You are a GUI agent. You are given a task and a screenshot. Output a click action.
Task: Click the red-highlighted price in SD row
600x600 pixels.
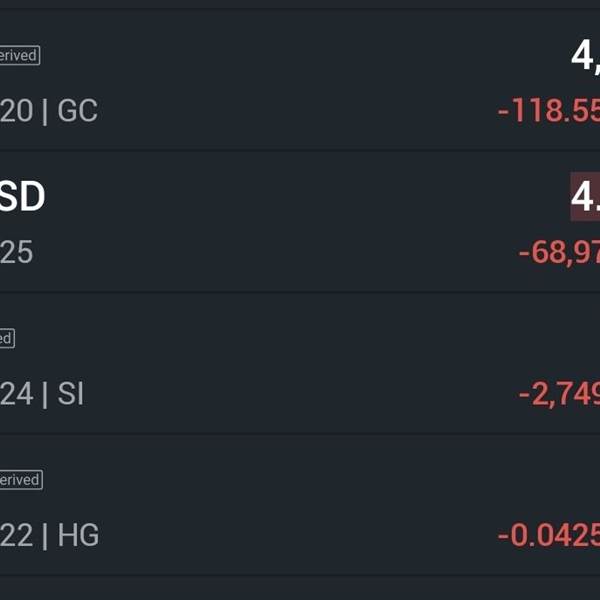click(585, 197)
